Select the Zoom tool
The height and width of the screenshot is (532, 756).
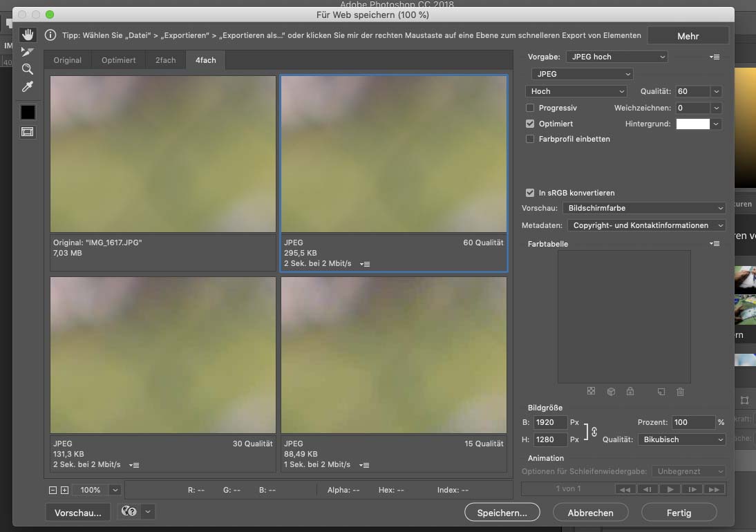(x=28, y=69)
